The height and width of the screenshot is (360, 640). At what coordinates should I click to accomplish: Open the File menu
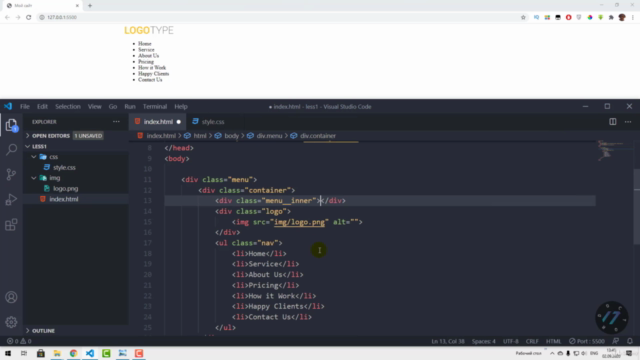(25, 107)
